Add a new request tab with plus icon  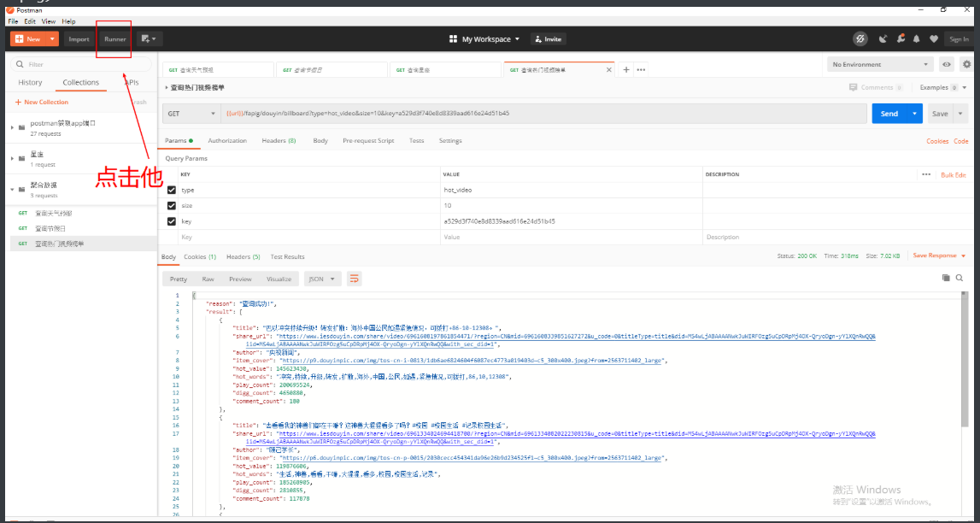[x=626, y=70]
